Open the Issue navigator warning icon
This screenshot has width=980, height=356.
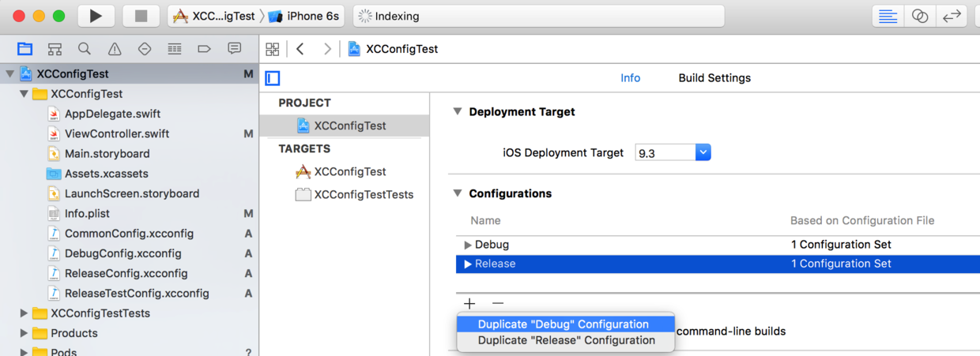pos(115,49)
